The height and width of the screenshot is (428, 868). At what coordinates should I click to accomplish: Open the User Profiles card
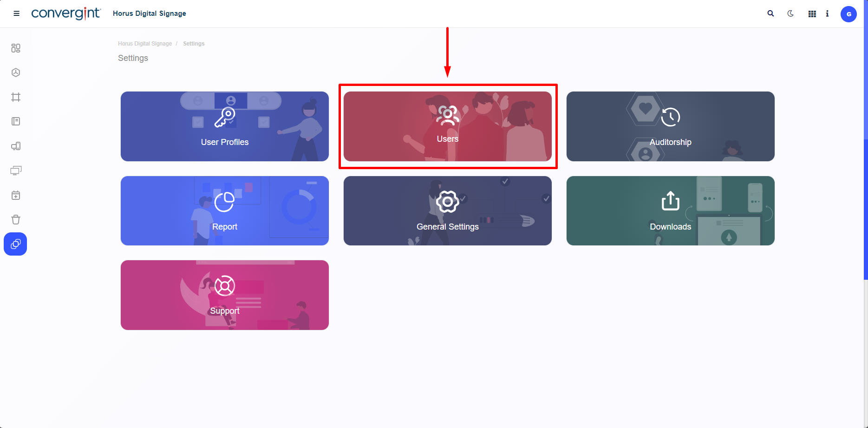(x=225, y=126)
